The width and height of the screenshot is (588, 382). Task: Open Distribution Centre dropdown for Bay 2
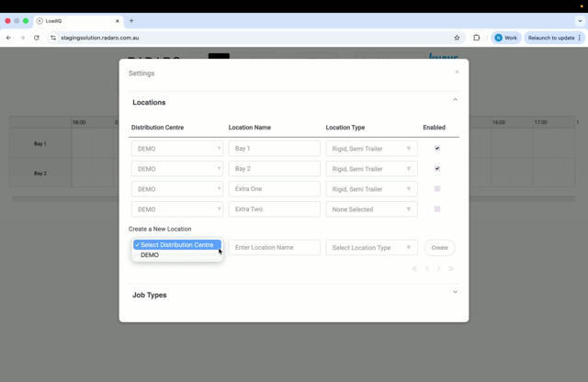pos(177,169)
